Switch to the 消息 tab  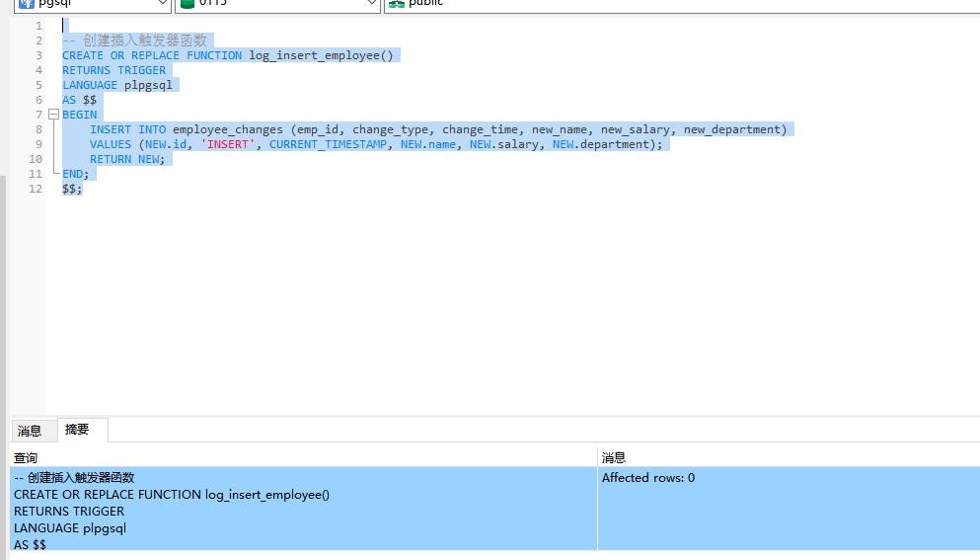30,431
